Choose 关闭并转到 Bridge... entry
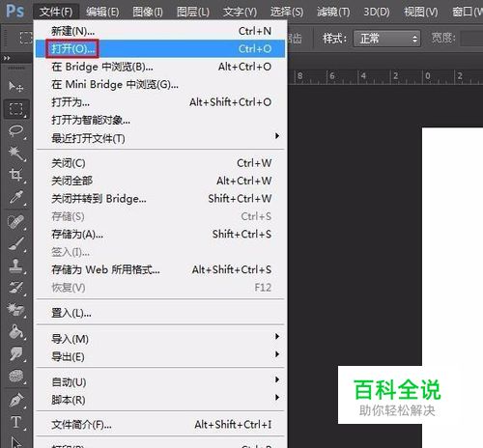 coord(160,199)
